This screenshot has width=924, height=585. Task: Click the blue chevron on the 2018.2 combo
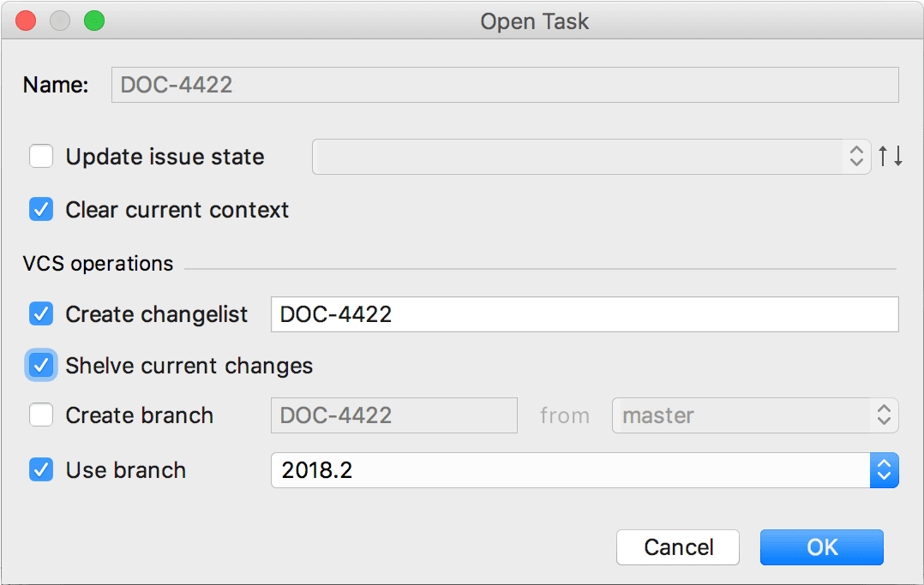[x=885, y=470]
